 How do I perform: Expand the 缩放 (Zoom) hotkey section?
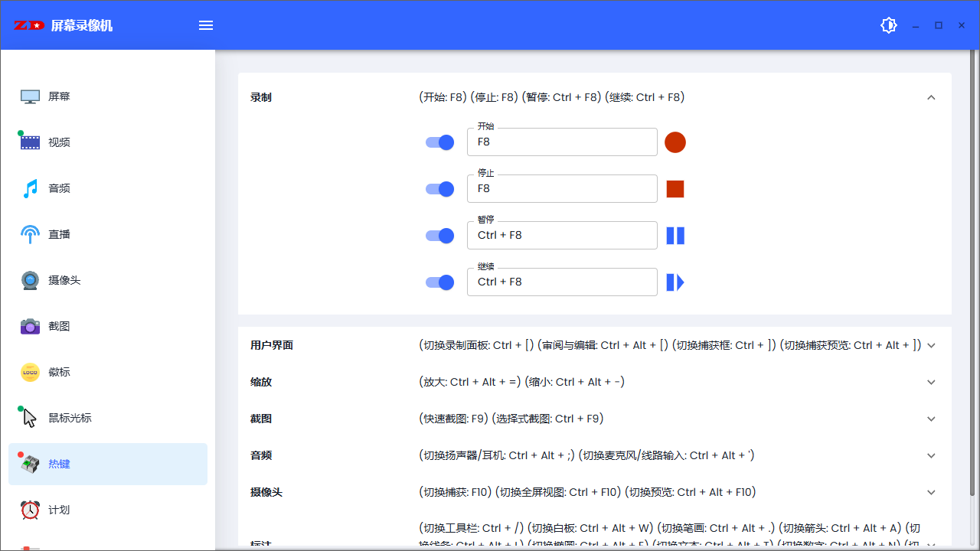931,382
